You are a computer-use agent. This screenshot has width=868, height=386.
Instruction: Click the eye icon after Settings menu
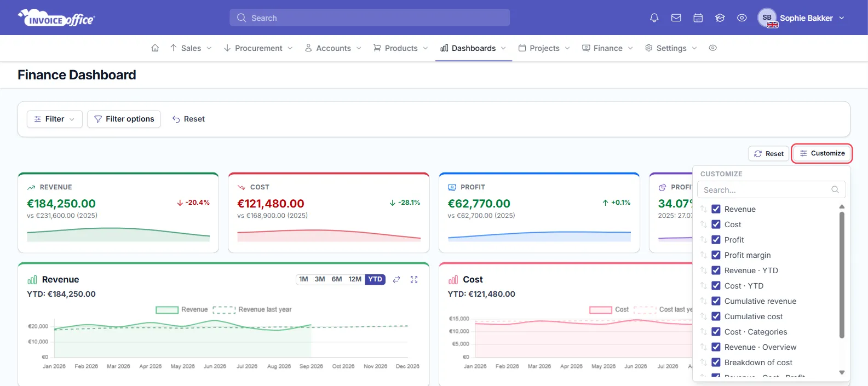712,48
